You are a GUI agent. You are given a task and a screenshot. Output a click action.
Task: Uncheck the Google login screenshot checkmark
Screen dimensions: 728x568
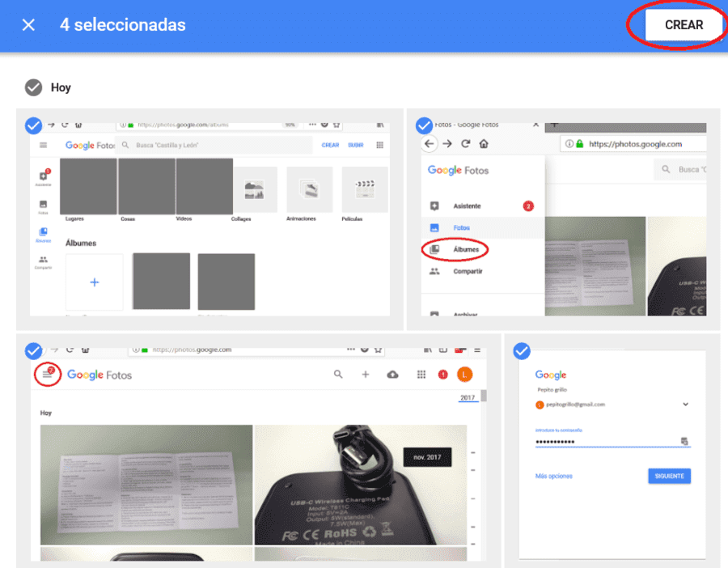[522, 350]
